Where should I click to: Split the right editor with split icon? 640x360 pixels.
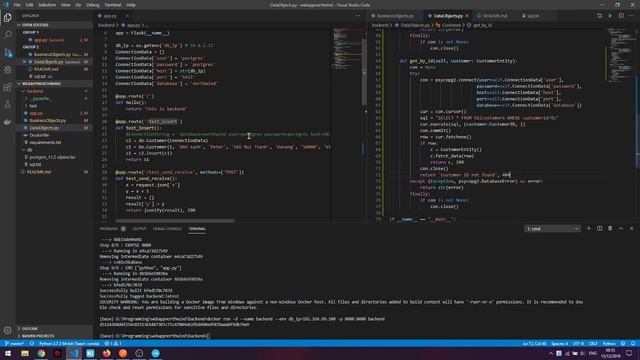(621, 16)
